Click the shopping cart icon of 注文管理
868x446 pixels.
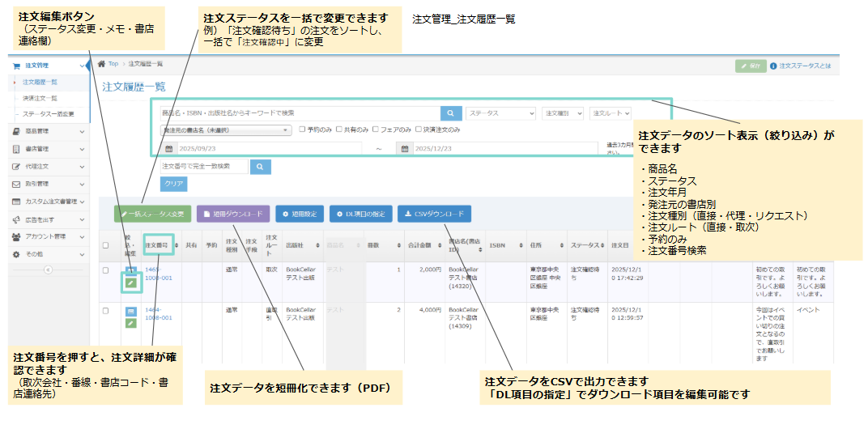tap(17, 66)
